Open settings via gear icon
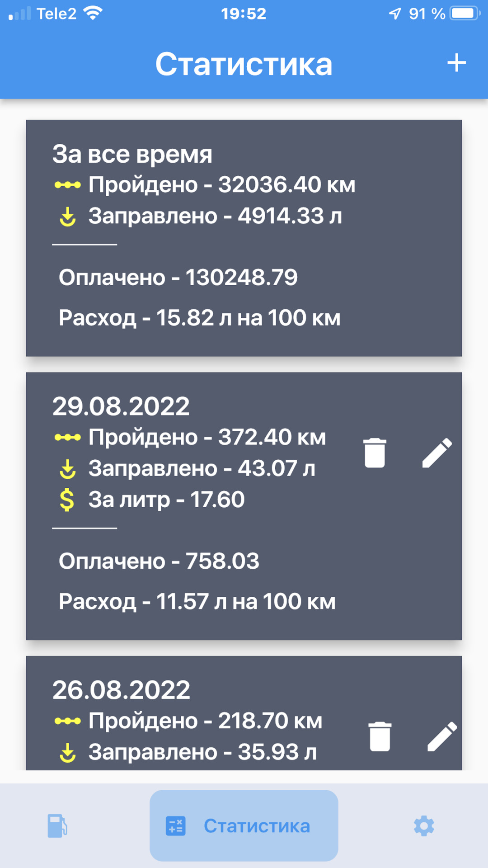Screen dimensions: 488x868 (x=424, y=826)
